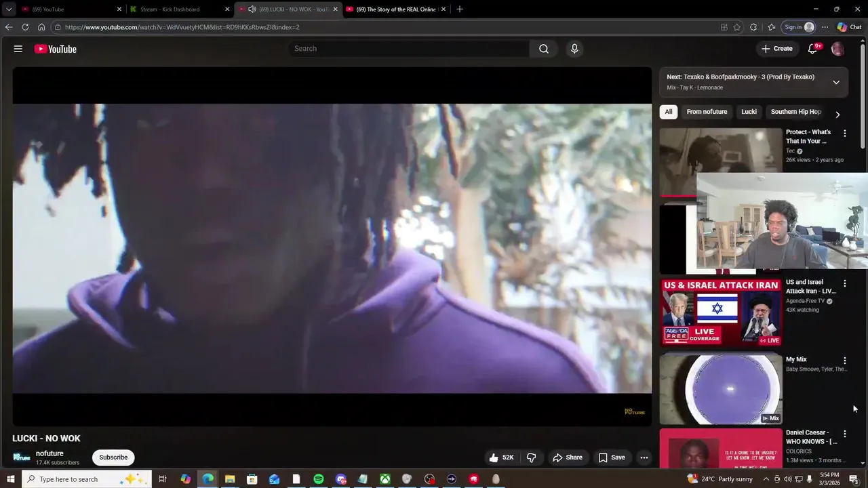Start voice search with the microphone
The height and width of the screenshot is (488, 868).
pos(574,49)
